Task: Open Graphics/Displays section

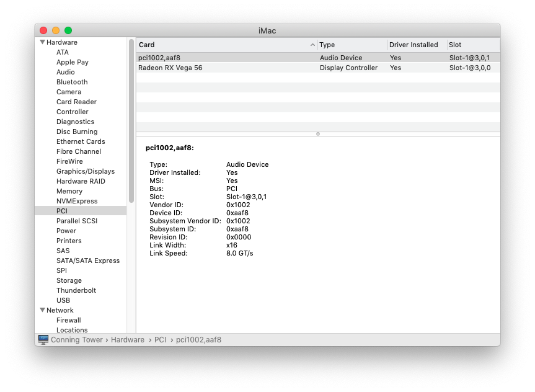Action: [x=86, y=171]
